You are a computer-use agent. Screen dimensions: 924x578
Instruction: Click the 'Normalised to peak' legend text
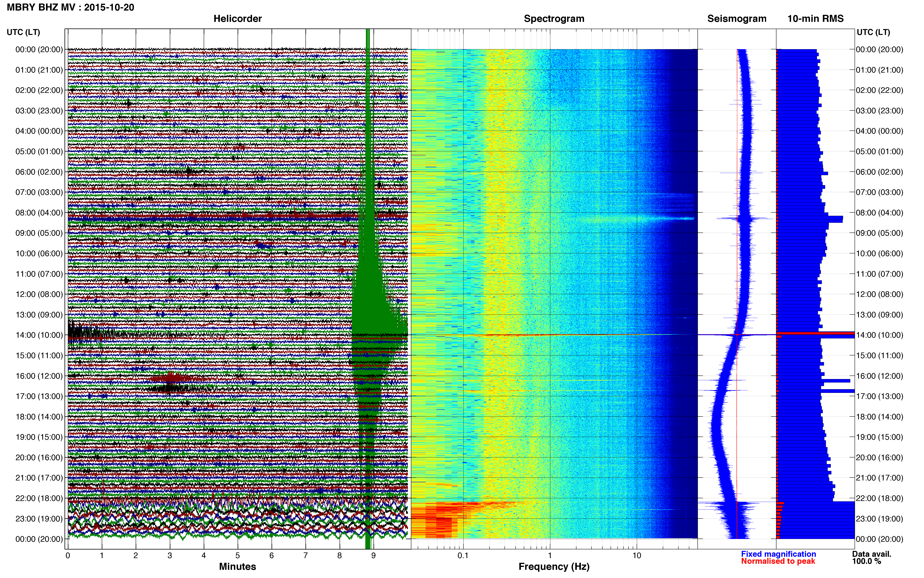pyautogui.click(x=778, y=561)
